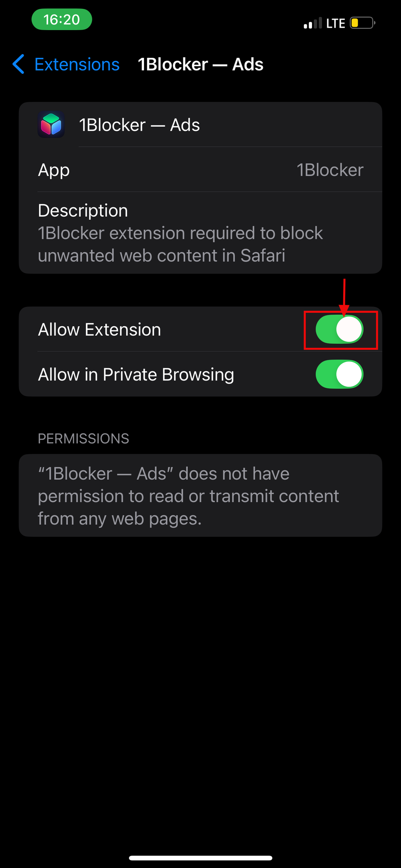Tap the green 16:20 time pill
The height and width of the screenshot is (868, 401).
(62, 19)
